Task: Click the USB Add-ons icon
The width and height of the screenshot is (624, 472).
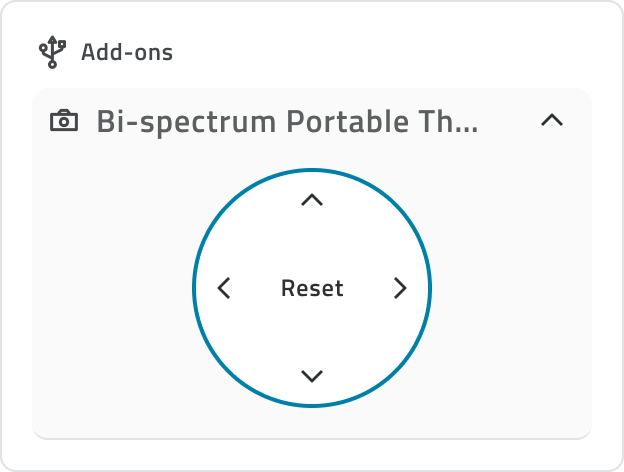Action: coord(52,52)
